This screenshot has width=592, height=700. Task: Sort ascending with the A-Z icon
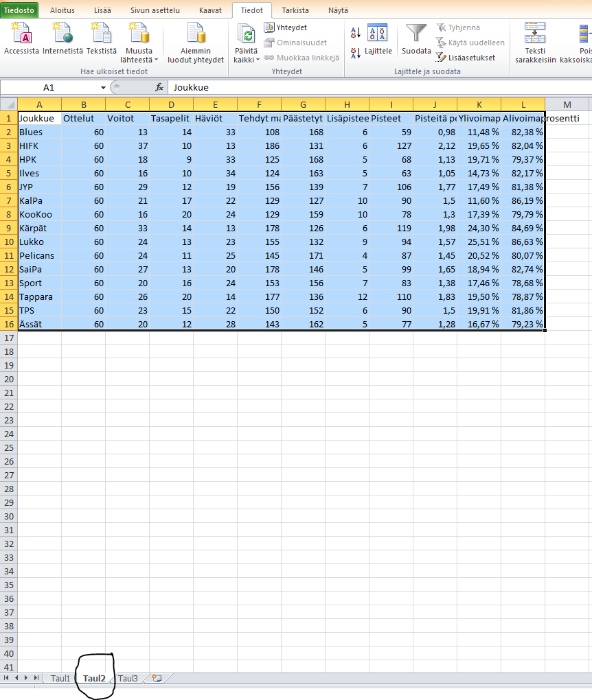(356, 32)
